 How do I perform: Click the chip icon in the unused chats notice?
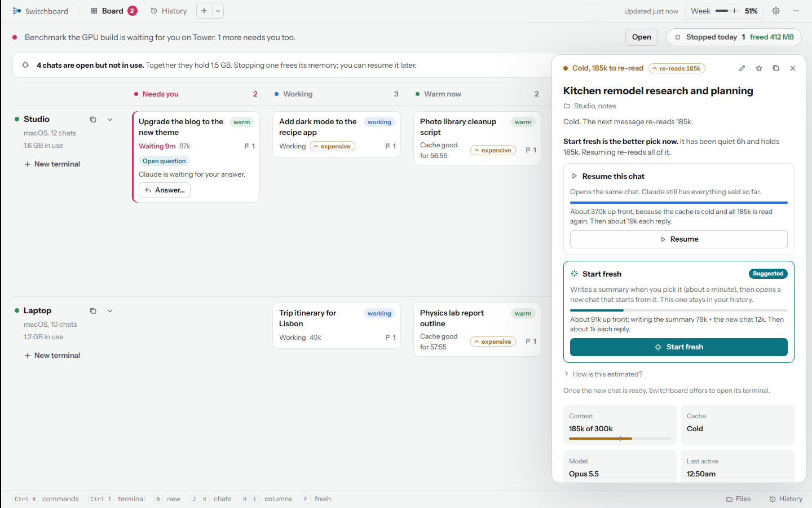[25, 65]
